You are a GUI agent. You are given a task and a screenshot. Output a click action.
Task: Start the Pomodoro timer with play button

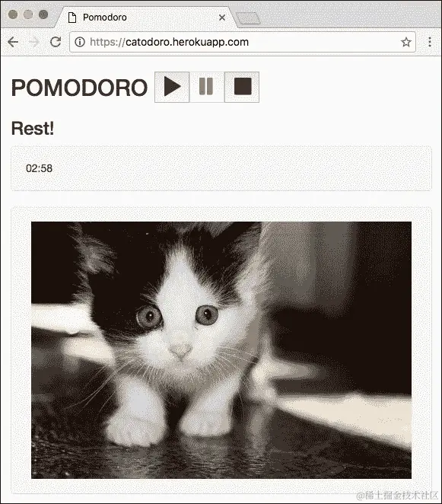(x=172, y=87)
